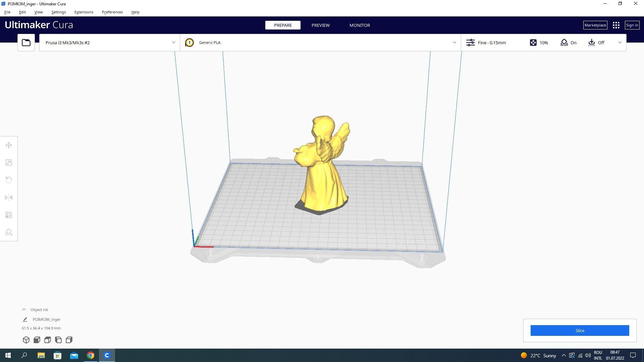644x362 pixels.
Task: Open File Explorer from taskbar
Action: 41,355
